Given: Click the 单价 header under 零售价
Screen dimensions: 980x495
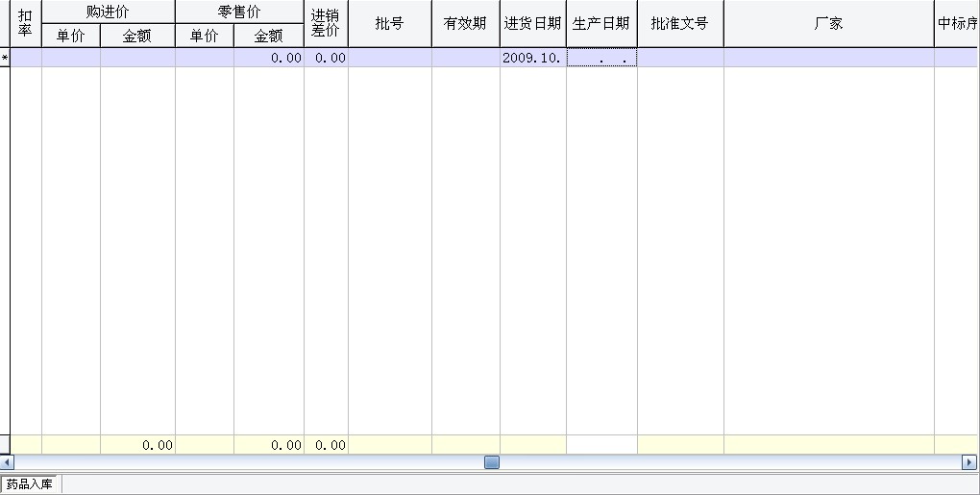Looking at the screenshot, I should [x=205, y=36].
